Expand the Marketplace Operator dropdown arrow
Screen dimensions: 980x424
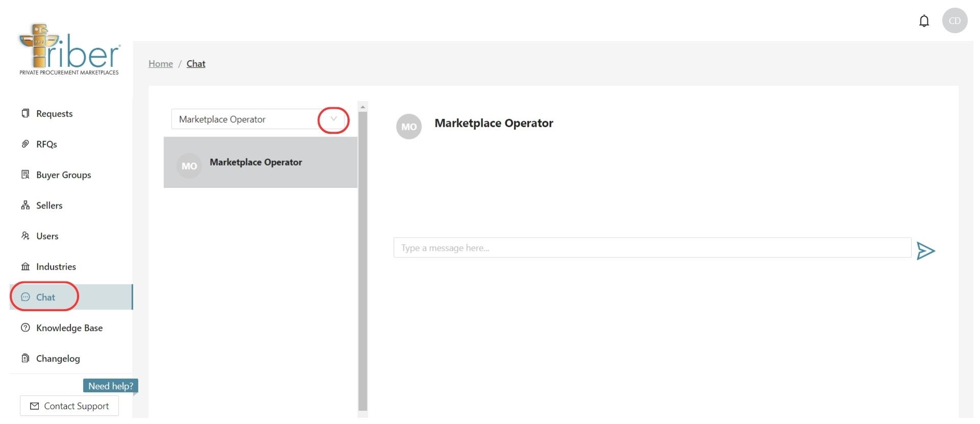click(333, 119)
